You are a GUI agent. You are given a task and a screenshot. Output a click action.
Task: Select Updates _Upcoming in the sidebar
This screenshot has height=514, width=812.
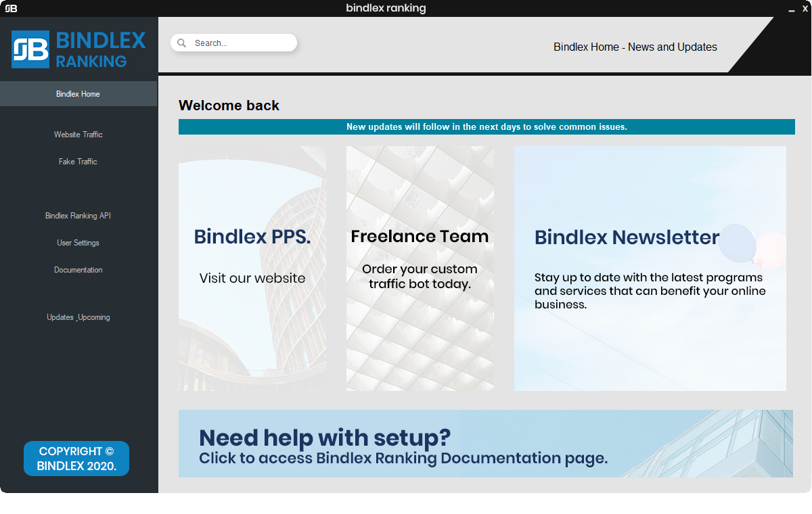(x=78, y=317)
